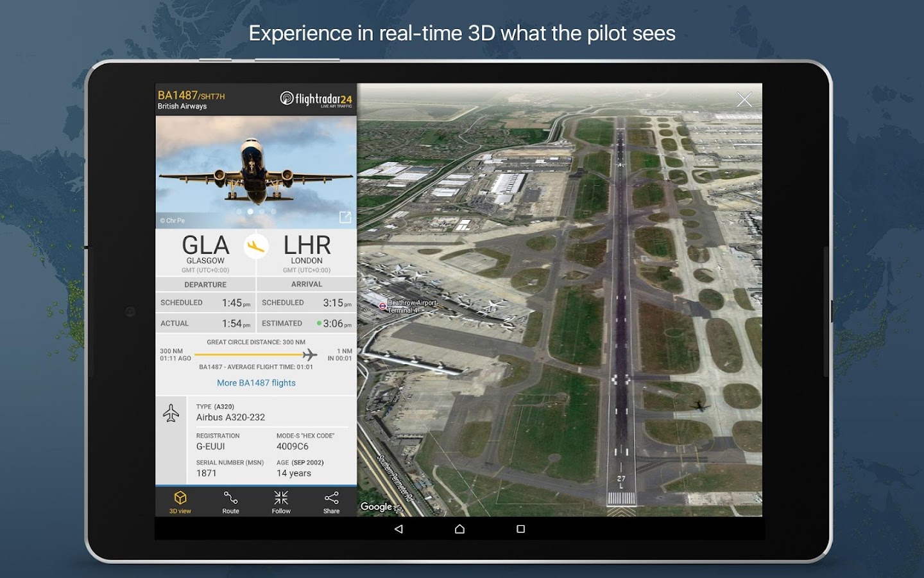
Task: Select the British Airways airline name
Action: click(182, 107)
